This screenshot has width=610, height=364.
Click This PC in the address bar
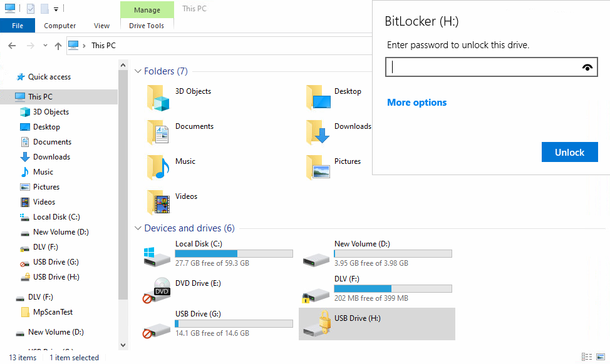point(103,46)
